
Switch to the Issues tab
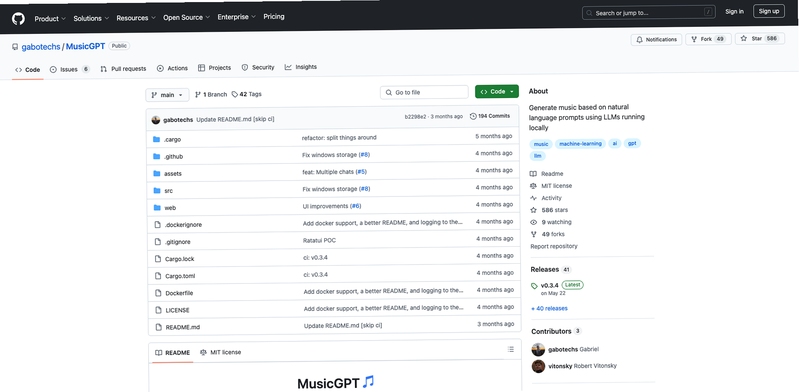tap(69, 69)
